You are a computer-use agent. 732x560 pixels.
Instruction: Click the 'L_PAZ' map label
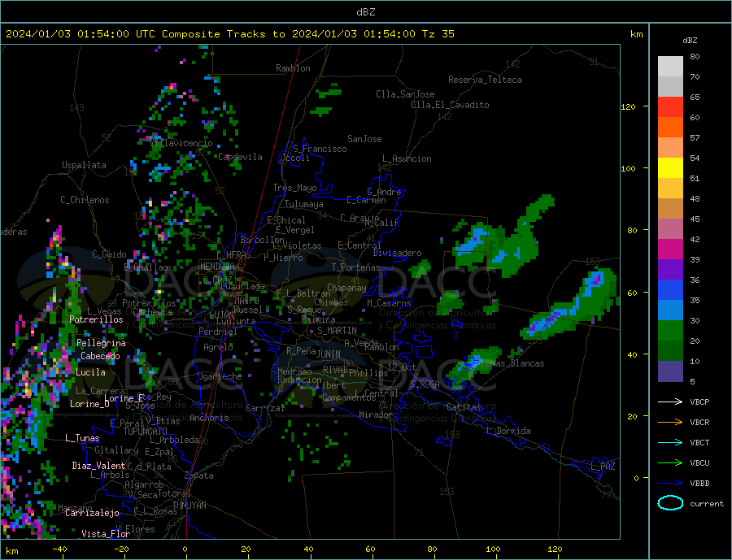[603, 467]
